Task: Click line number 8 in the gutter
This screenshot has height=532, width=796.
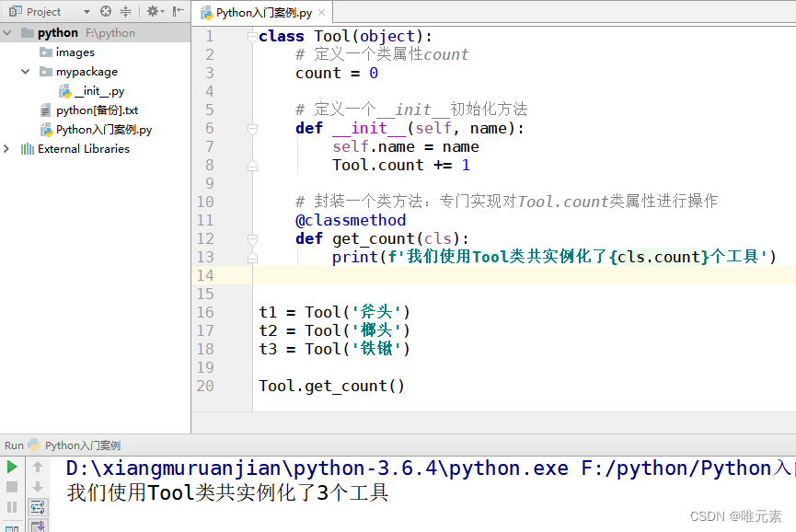Action: click(210, 165)
